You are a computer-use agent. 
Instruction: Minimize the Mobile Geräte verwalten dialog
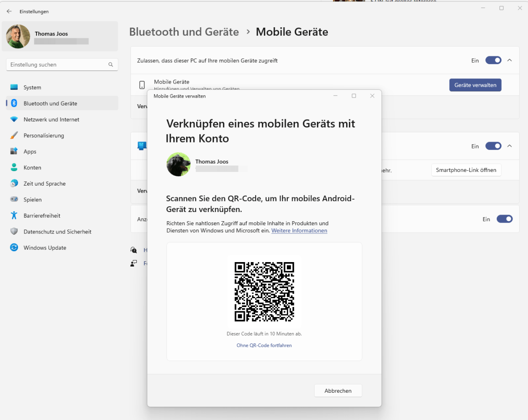pyautogui.click(x=335, y=96)
